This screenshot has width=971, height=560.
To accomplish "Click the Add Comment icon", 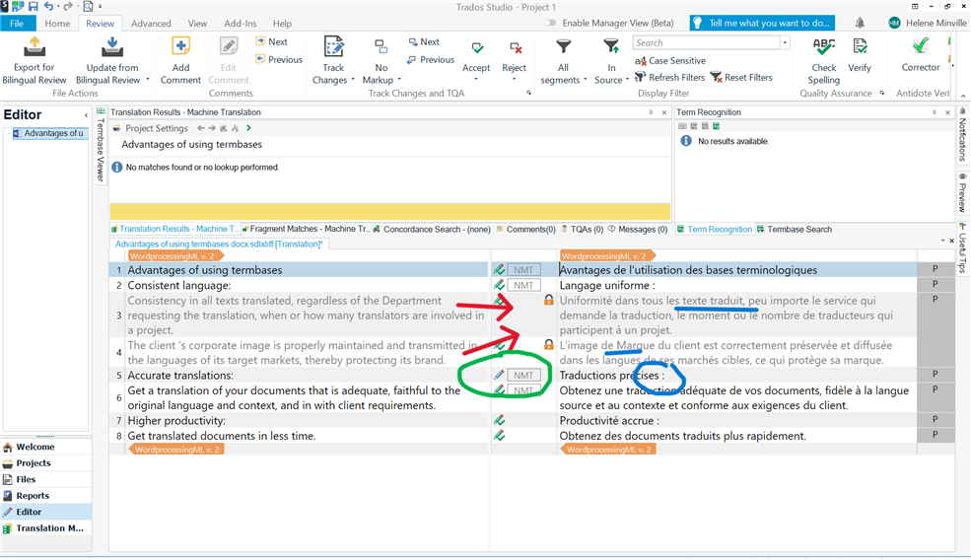I will 180,47.
